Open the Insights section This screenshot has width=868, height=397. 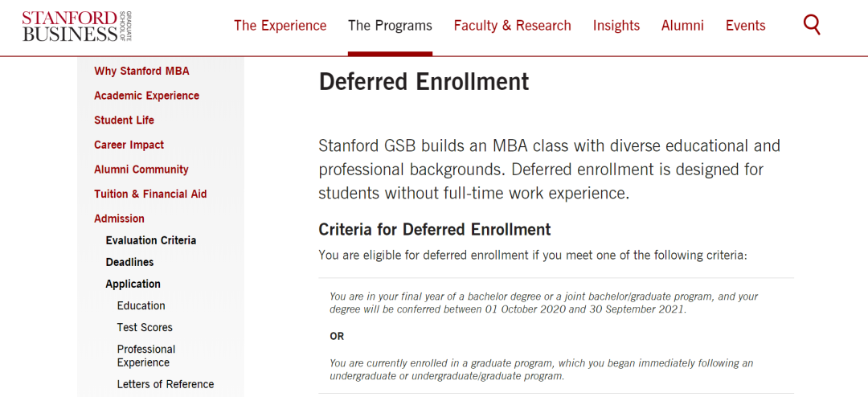coord(616,26)
